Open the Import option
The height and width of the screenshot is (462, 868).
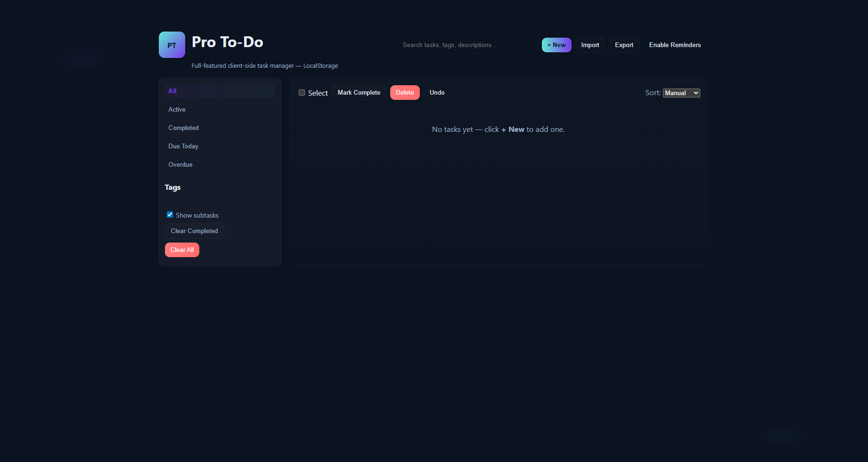click(590, 45)
